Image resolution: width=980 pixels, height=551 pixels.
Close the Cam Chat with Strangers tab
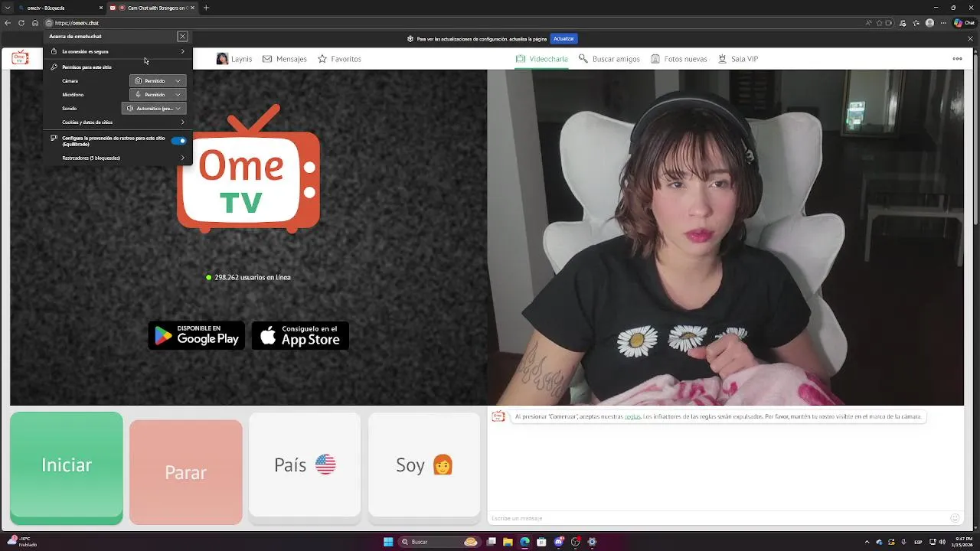click(192, 8)
